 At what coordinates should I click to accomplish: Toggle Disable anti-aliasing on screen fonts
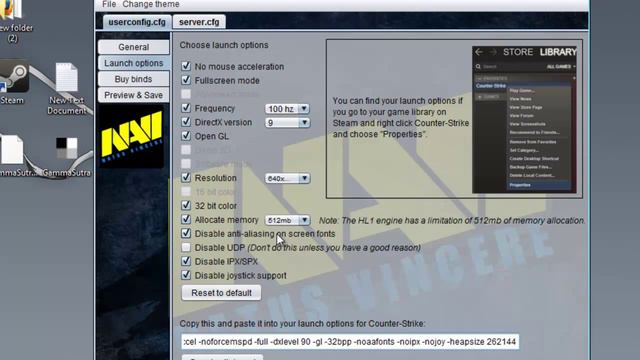pos(186,233)
